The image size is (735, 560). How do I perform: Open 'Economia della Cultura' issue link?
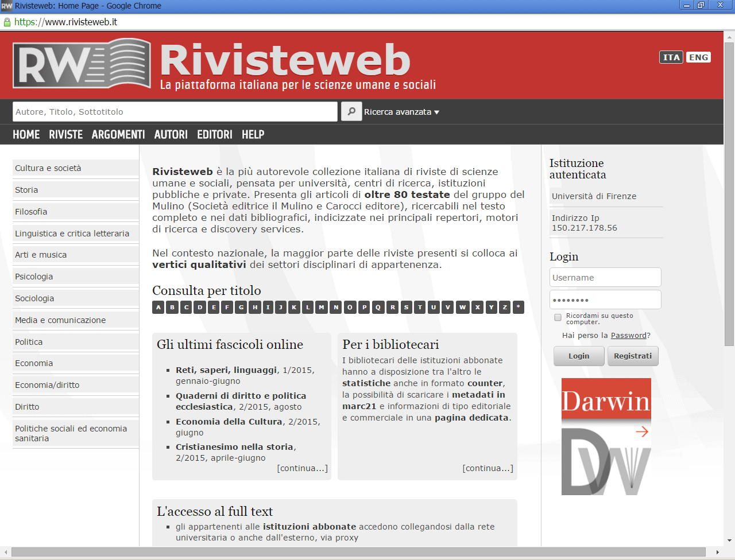pos(229,422)
